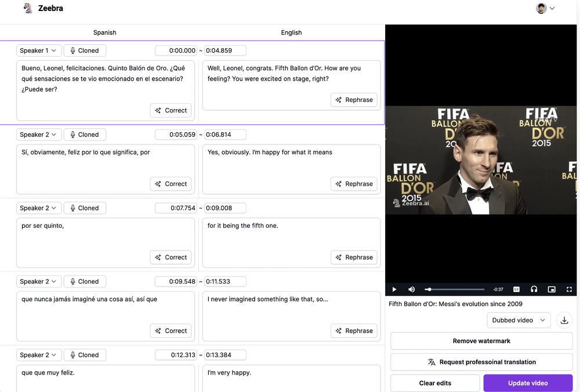Click the English column header
The height and width of the screenshot is (392, 580).
pos(291,32)
